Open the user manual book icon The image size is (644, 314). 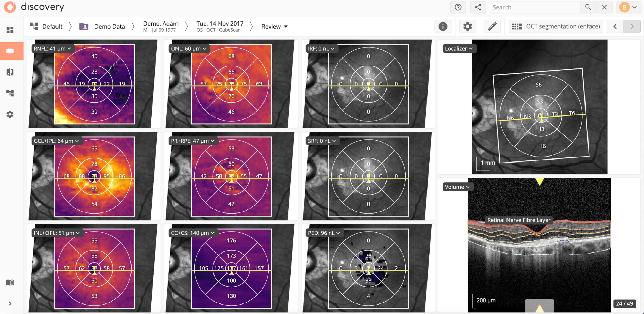click(x=10, y=283)
